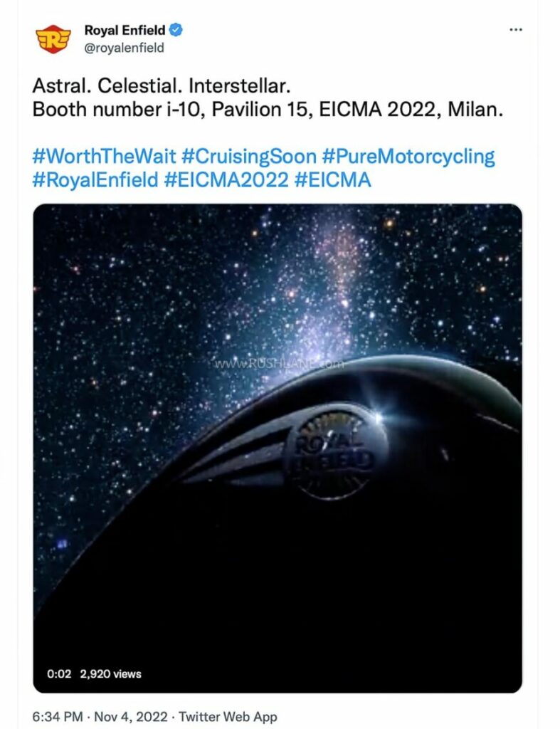Click the 0:02 video time indicator
This screenshot has width=560, height=729.
[59, 673]
